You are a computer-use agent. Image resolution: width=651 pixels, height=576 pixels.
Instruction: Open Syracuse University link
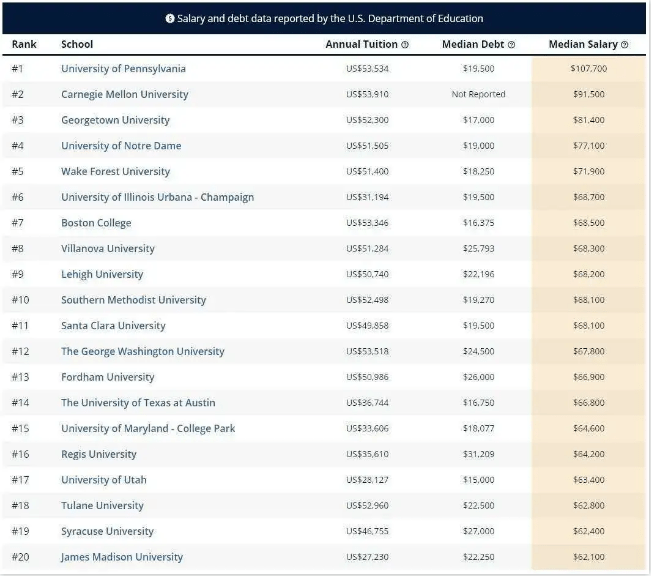coord(107,531)
